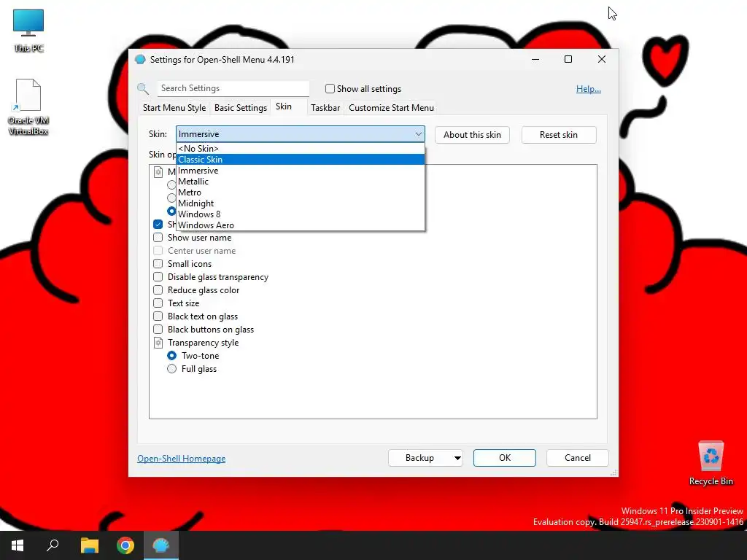Confirm with the OK button
The image size is (747, 560).
click(505, 458)
